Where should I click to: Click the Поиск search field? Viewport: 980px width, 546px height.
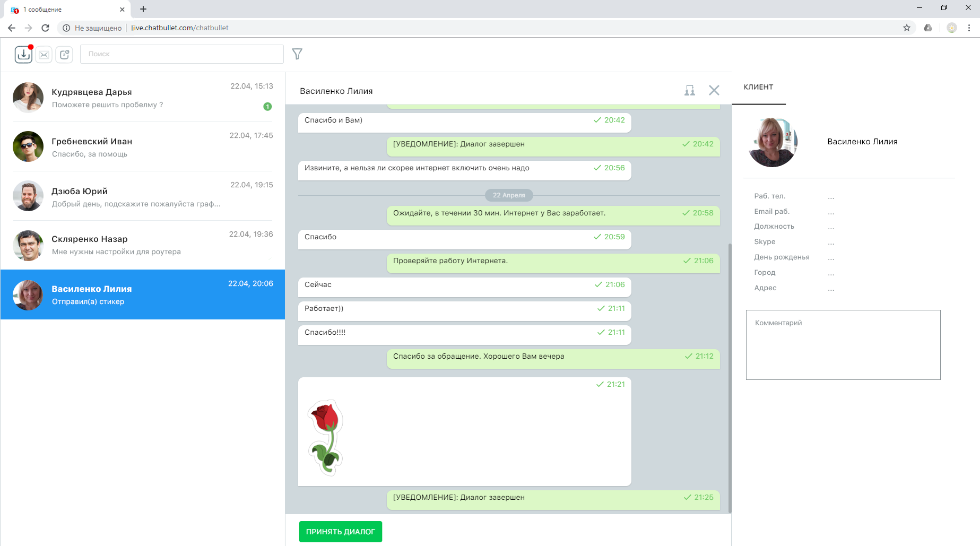point(181,54)
